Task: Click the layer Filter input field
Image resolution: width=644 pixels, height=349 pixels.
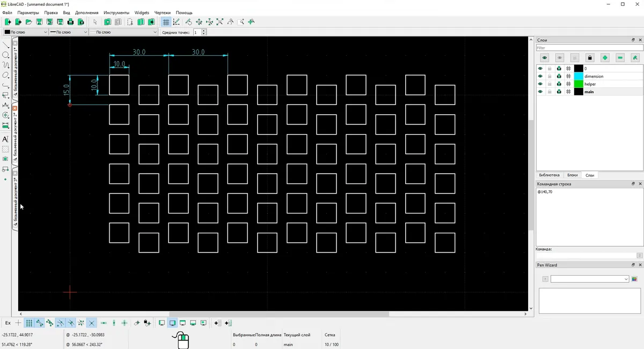Action: [588, 48]
